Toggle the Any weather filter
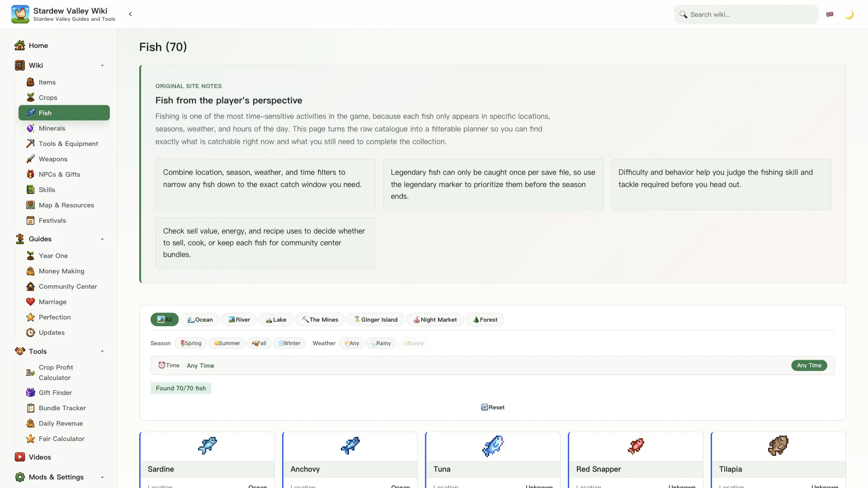Image resolution: width=868 pixels, height=488 pixels. [x=352, y=343]
